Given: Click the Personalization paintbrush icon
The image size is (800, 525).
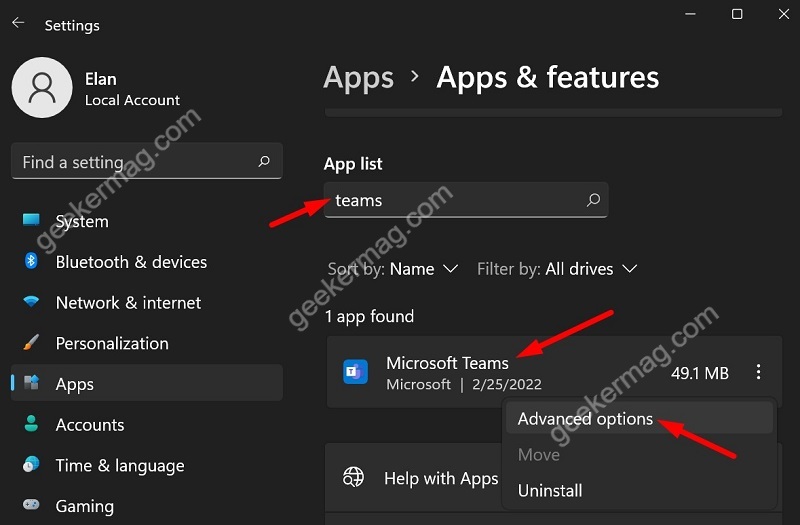Looking at the screenshot, I should pyautogui.click(x=31, y=342).
